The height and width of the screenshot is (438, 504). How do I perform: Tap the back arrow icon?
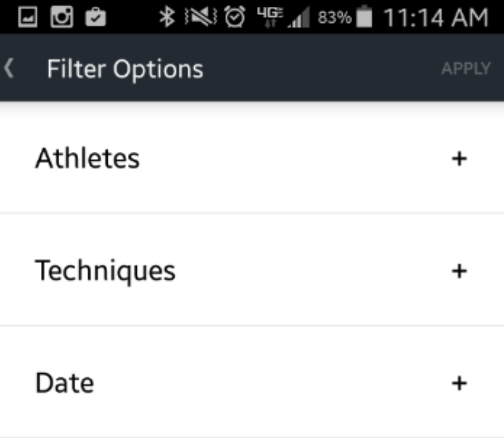(x=9, y=68)
